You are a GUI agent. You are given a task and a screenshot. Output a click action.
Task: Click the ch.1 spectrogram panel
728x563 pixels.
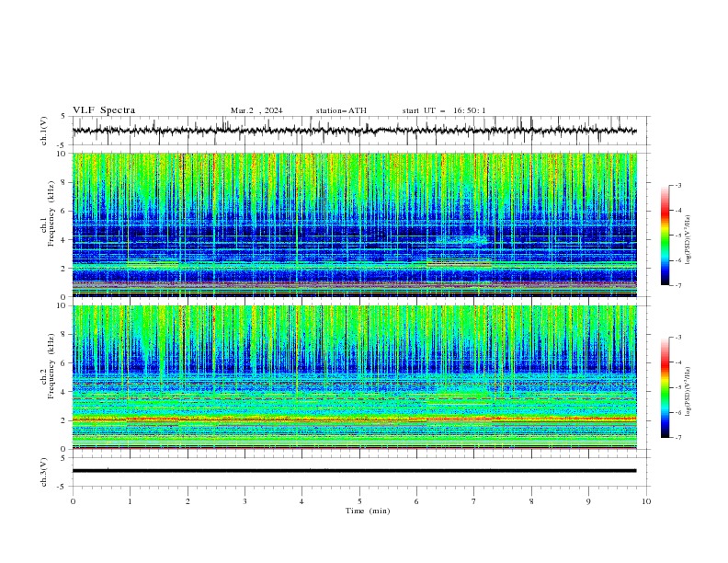tap(354, 224)
